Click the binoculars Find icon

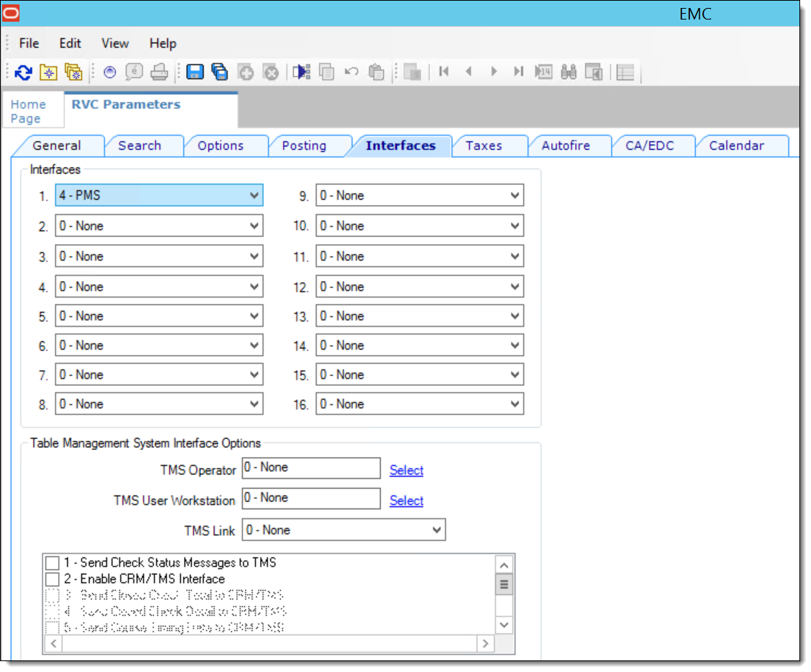click(x=569, y=72)
